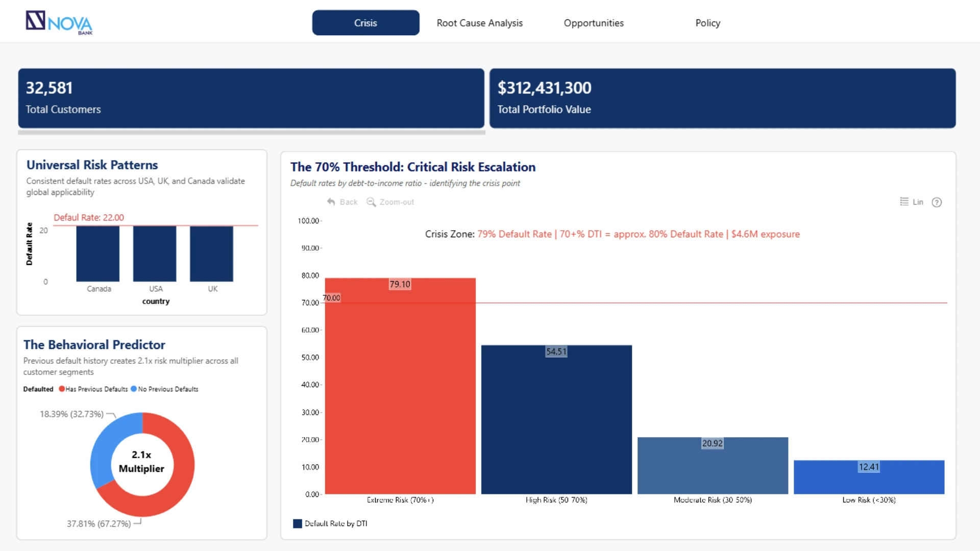The image size is (980, 551).
Task: Click the Nova Bank logo
Action: (x=59, y=22)
